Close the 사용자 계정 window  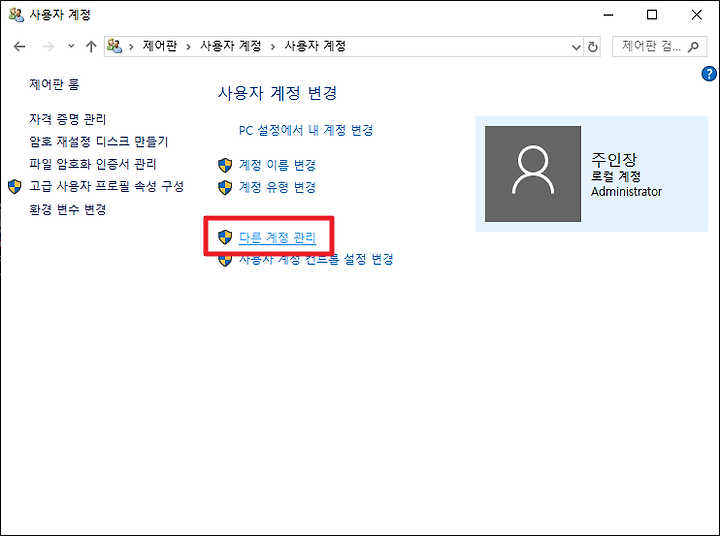[697, 15]
